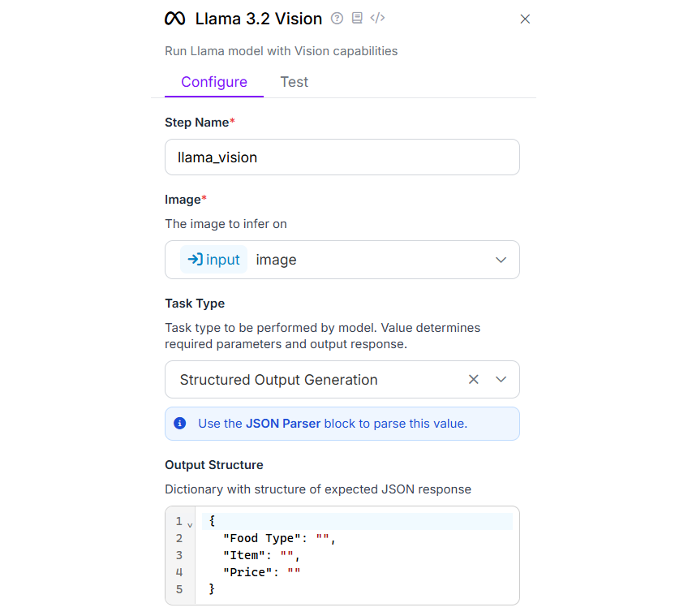
Task: Click the notes icon in the header
Action: [x=357, y=18]
